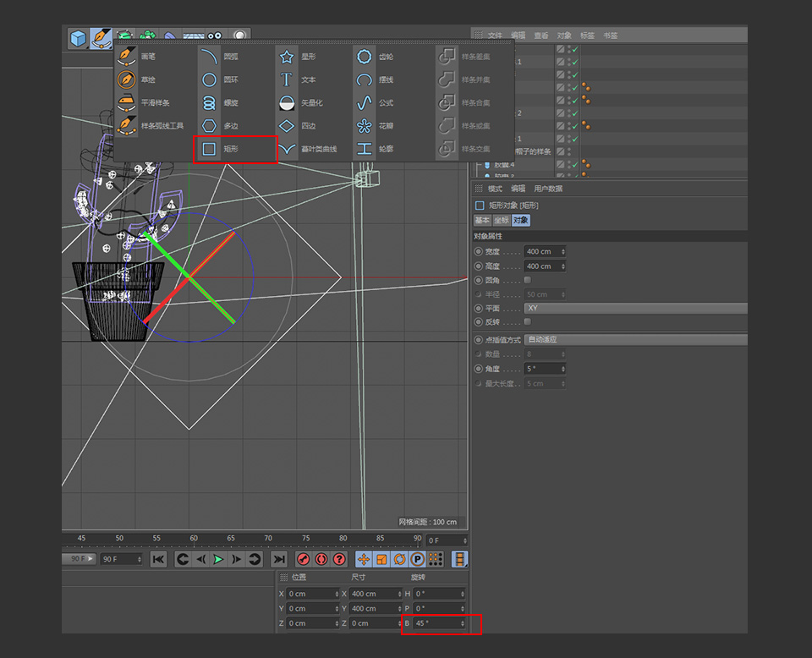Enable the Rounding (圆角) checkbox
Image resolution: width=812 pixels, height=658 pixels.
pos(528,280)
